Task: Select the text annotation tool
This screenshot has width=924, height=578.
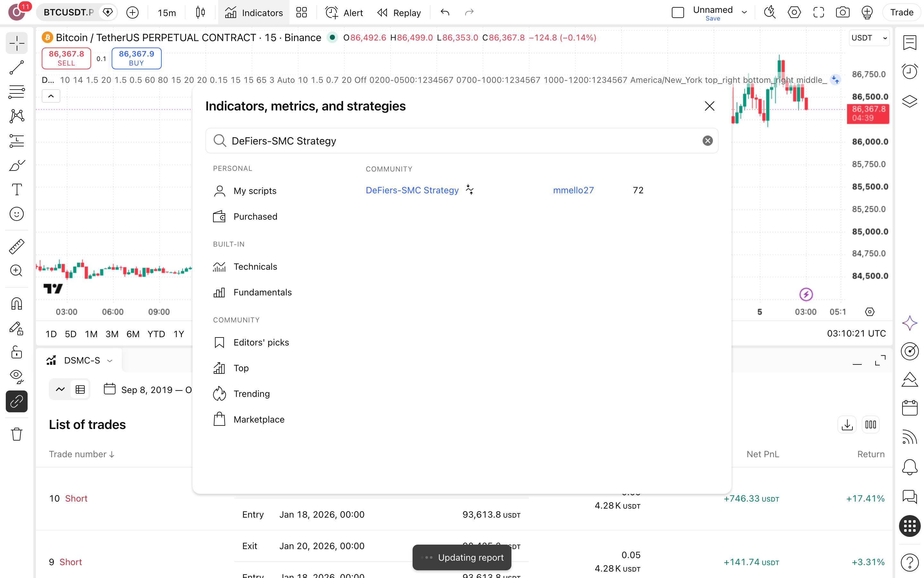Action: coord(16,189)
